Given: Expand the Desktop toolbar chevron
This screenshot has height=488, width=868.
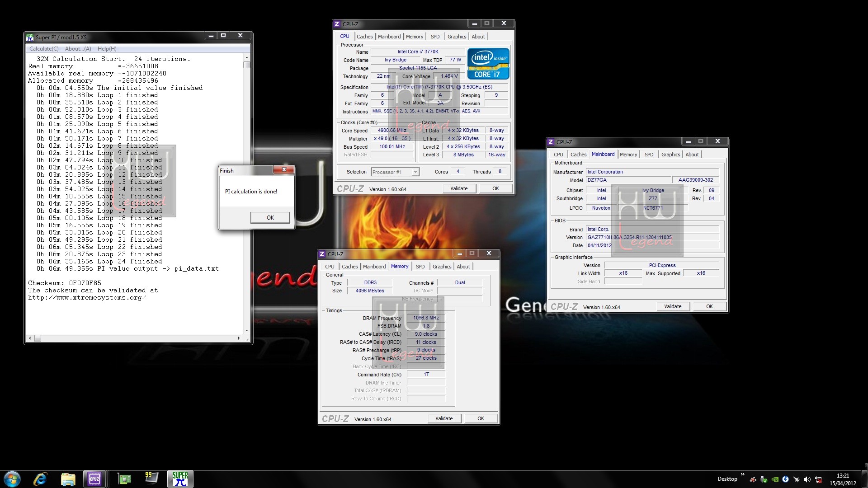Looking at the screenshot, I should [x=742, y=474].
